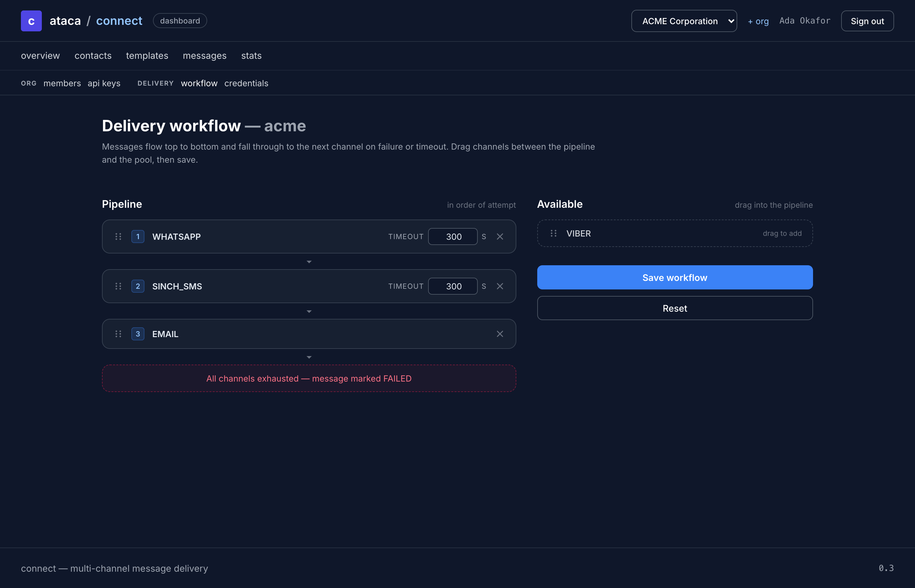This screenshot has height=588, width=915.
Task: Remove SINCH_SMS from the pipeline
Action: (x=500, y=286)
